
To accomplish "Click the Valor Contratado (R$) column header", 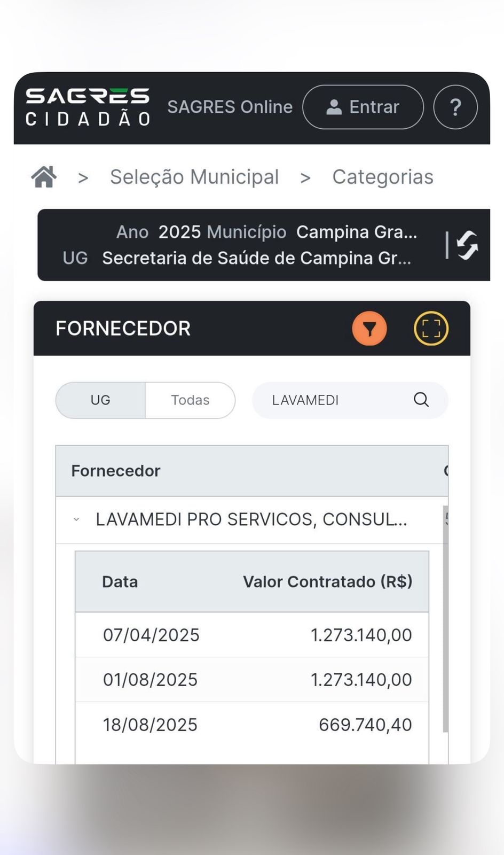I will pyautogui.click(x=327, y=581).
